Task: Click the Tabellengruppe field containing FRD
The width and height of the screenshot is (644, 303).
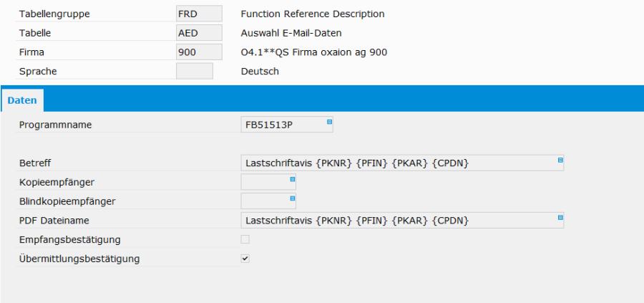Action: click(198, 14)
